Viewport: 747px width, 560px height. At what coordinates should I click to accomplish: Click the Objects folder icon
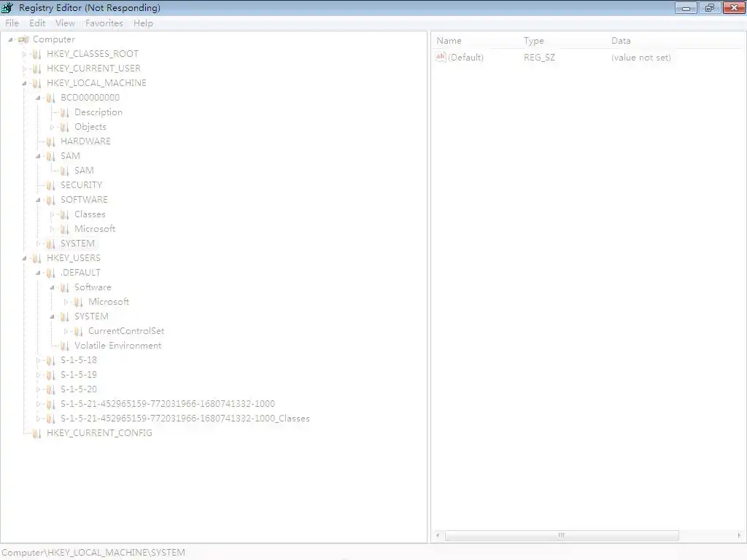pyautogui.click(x=64, y=127)
